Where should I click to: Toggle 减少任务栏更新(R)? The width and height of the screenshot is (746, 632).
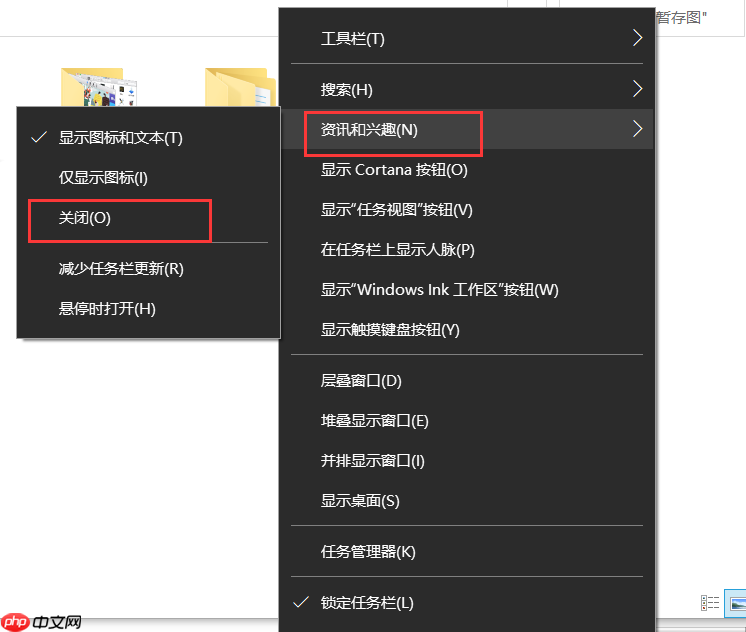point(148,269)
